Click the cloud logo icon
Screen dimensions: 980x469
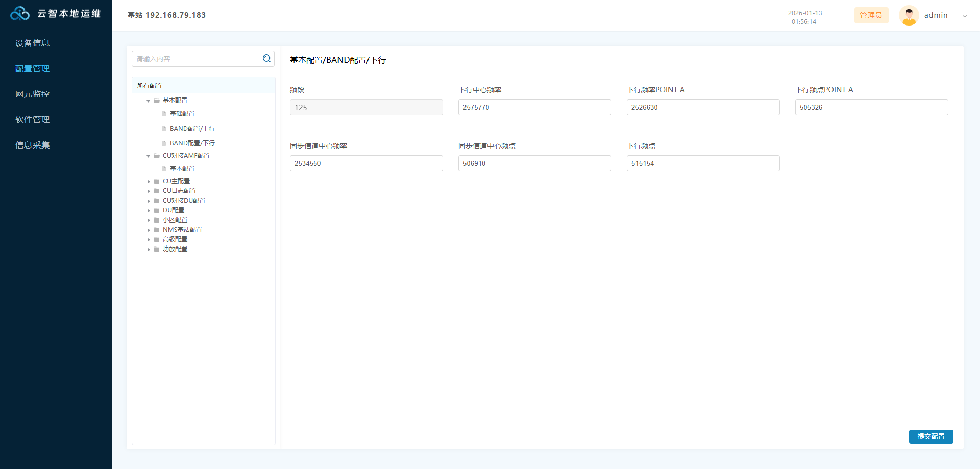20,14
